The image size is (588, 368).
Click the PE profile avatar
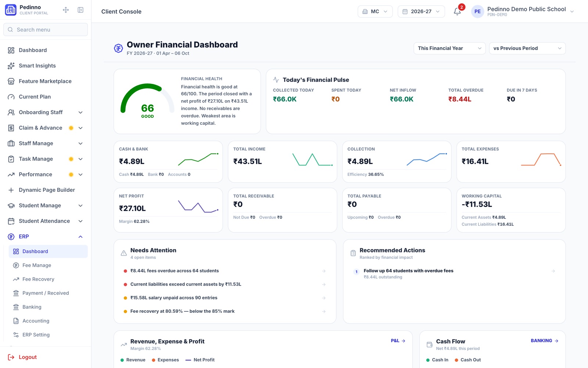tap(477, 11)
